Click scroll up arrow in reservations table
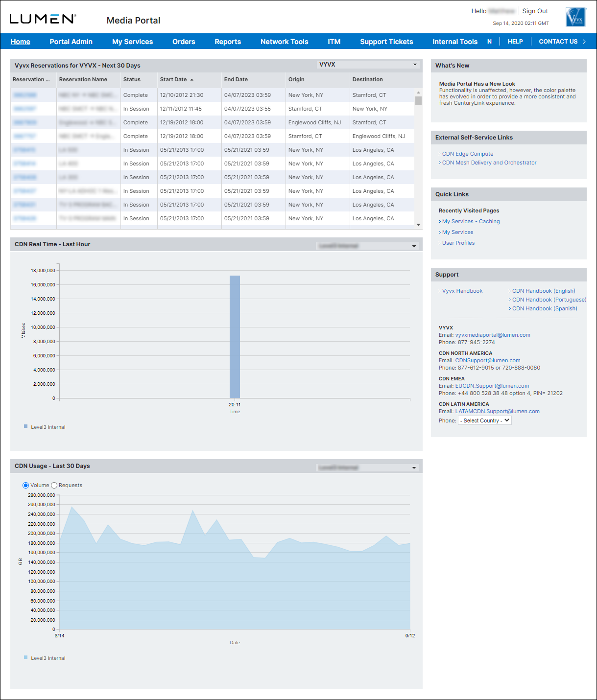The height and width of the screenshot is (700, 597). 418,92
